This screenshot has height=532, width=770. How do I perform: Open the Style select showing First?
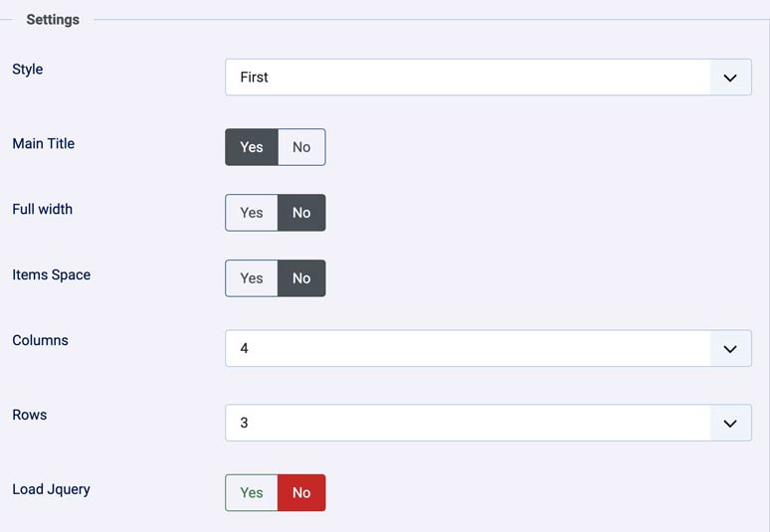click(468, 78)
